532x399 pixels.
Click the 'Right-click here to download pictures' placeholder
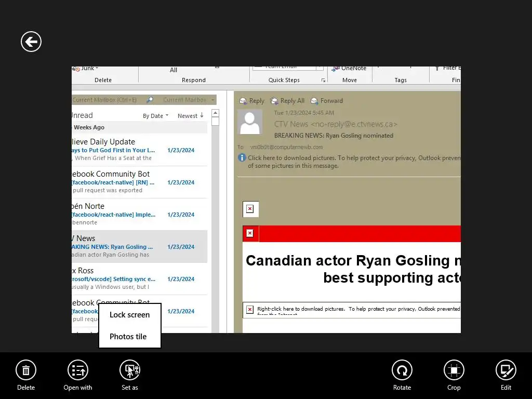click(352, 310)
